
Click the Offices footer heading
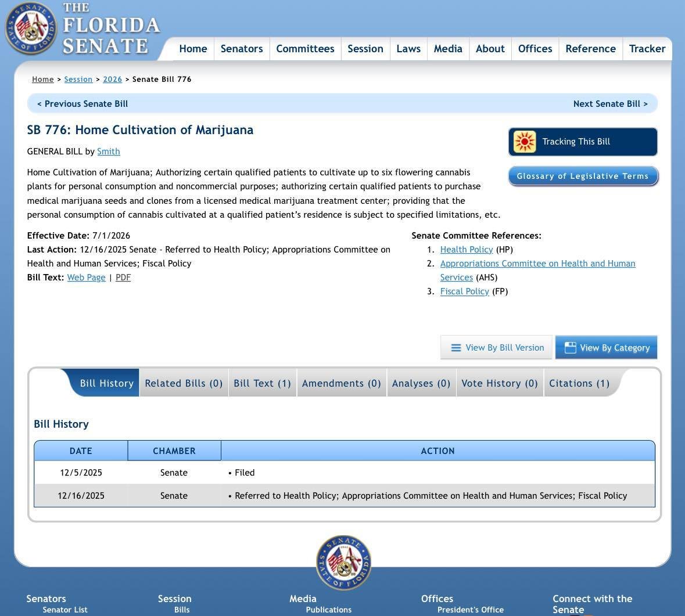pyautogui.click(x=437, y=599)
